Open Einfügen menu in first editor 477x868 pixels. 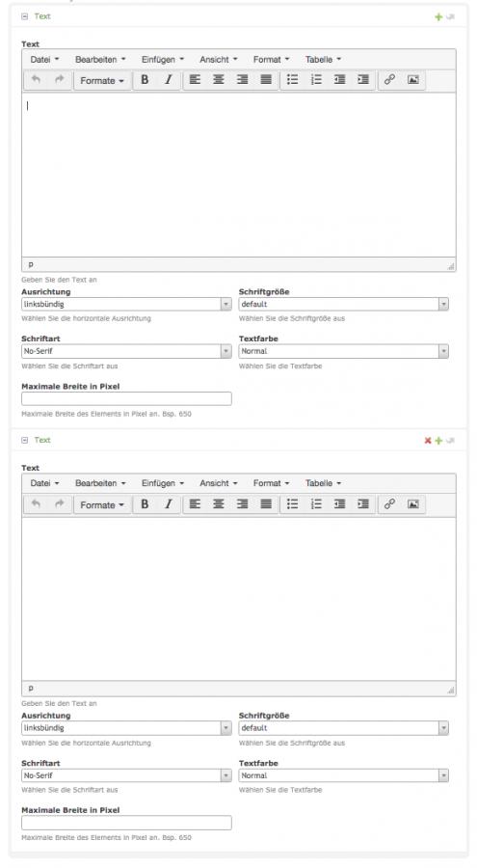(163, 59)
